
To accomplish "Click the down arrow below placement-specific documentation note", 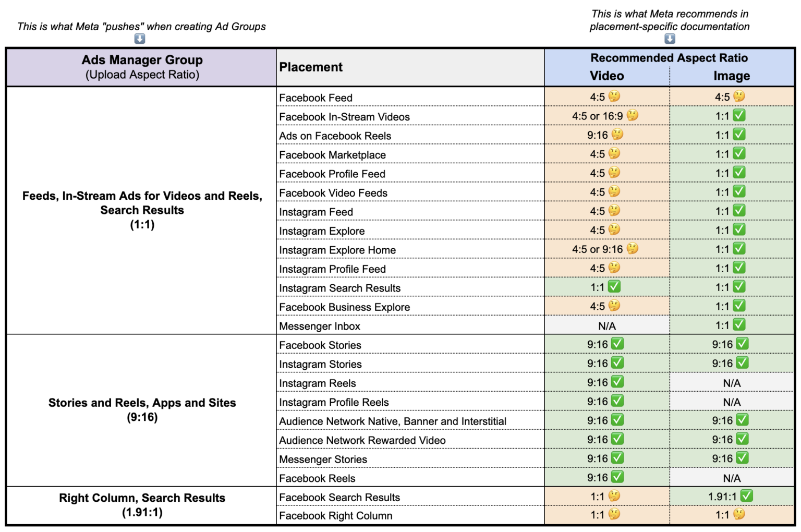I will pyautogui.click(x=669, y=39).
